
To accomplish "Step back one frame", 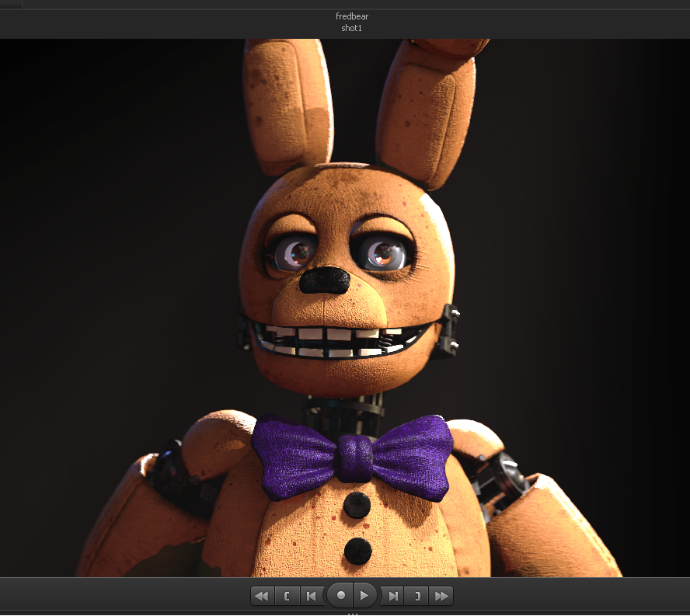I will [312, 596].
